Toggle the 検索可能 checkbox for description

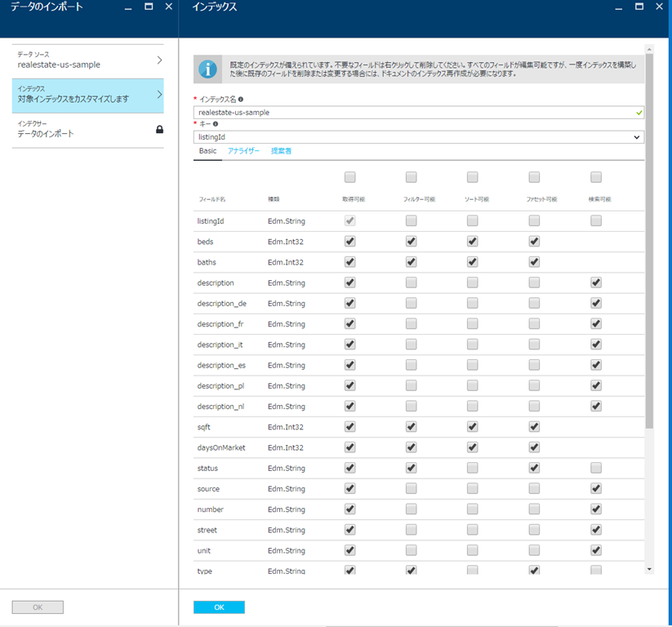point(596,282)
